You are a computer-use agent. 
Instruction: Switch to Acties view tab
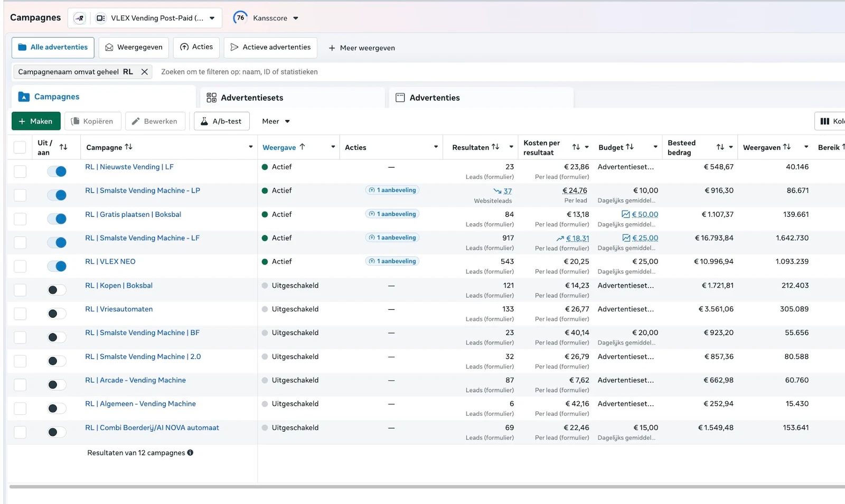196,47
